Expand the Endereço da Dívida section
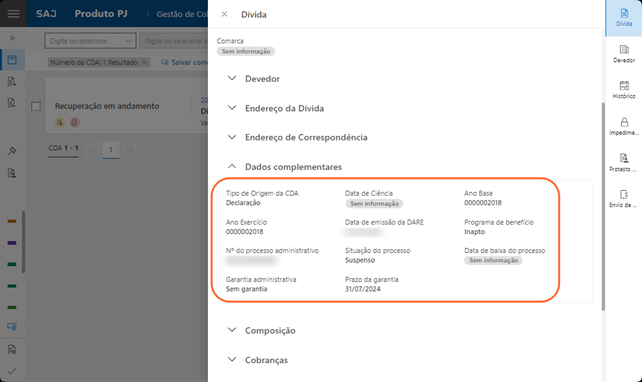642x382 pixels. 284,108
